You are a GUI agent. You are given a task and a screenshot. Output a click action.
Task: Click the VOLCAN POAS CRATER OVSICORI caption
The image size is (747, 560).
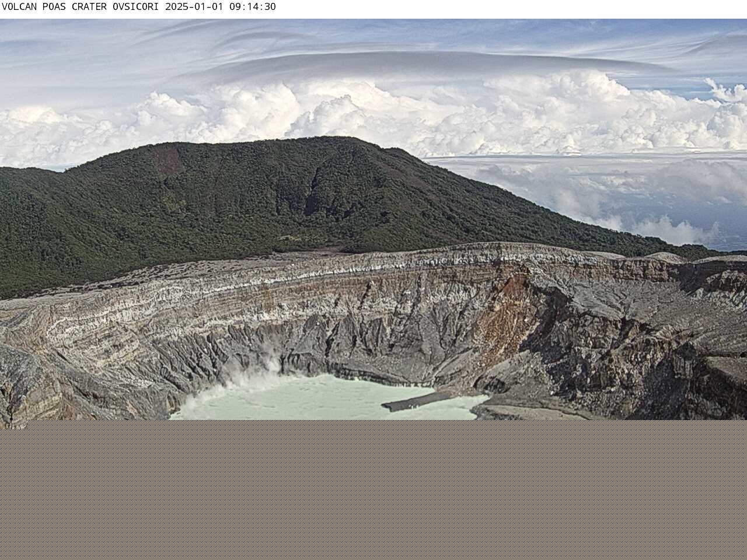click(x=81, y=7)
